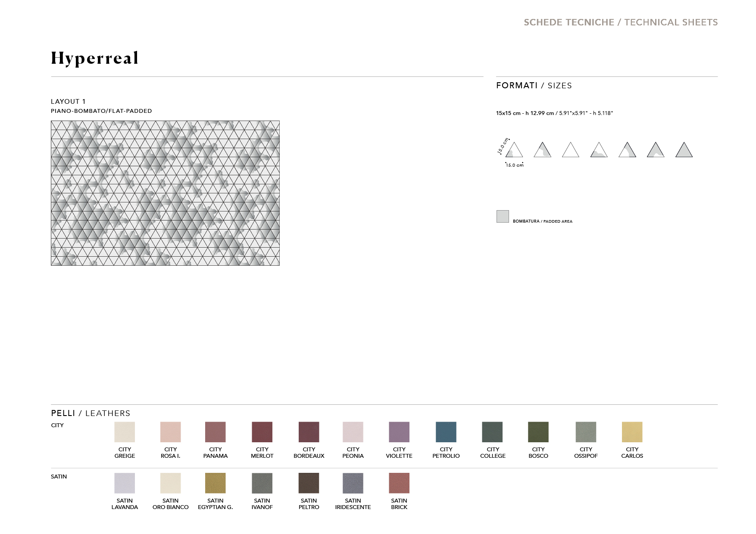Pick the City Violette swatch

(399, 432)
